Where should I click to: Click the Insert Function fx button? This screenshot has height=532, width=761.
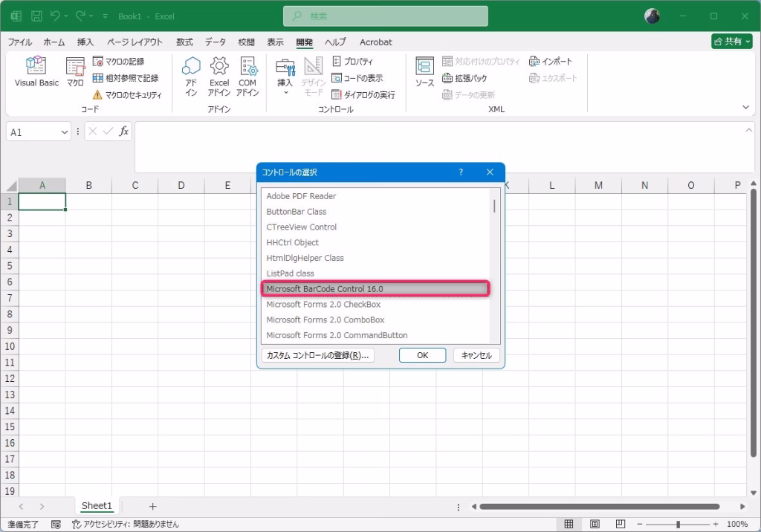[124, 131]
